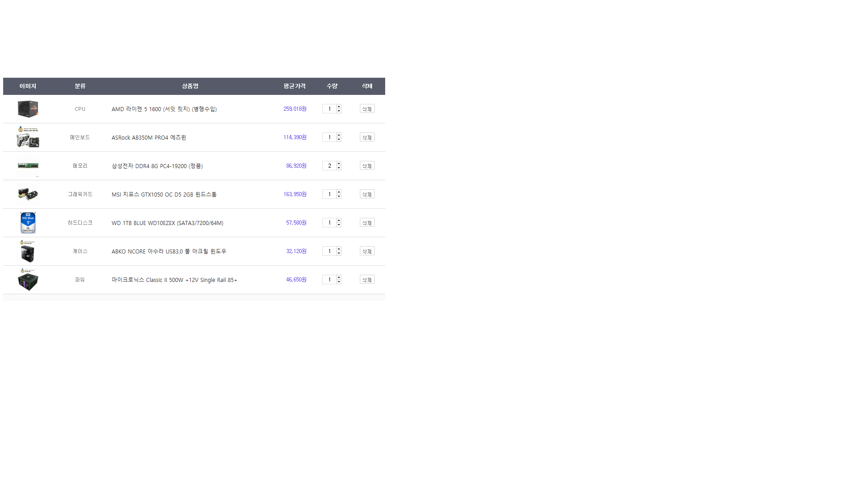Click the Samsung DDR4 memory thumbnail

click(28, 166)
